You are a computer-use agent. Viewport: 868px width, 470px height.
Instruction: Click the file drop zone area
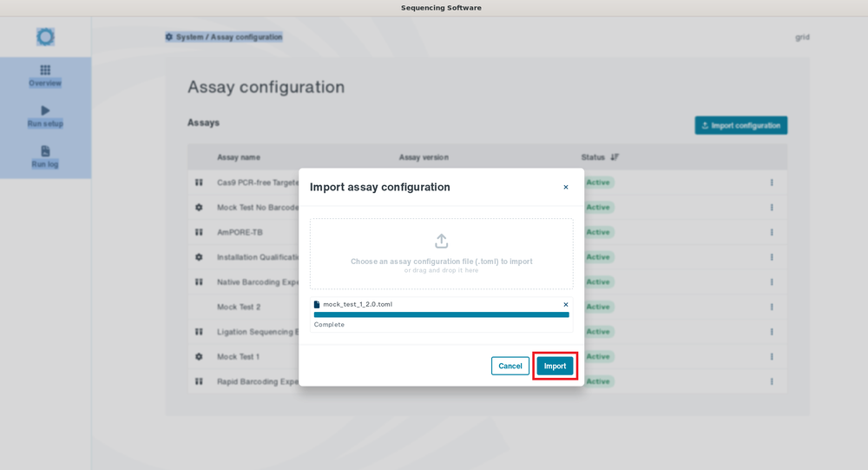[441, 254]
